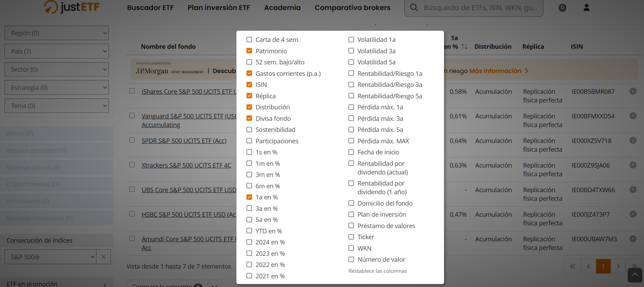Open the user account profile icon
The height and width of the screenshot is (287, 644).
click(x=586, y=8)
